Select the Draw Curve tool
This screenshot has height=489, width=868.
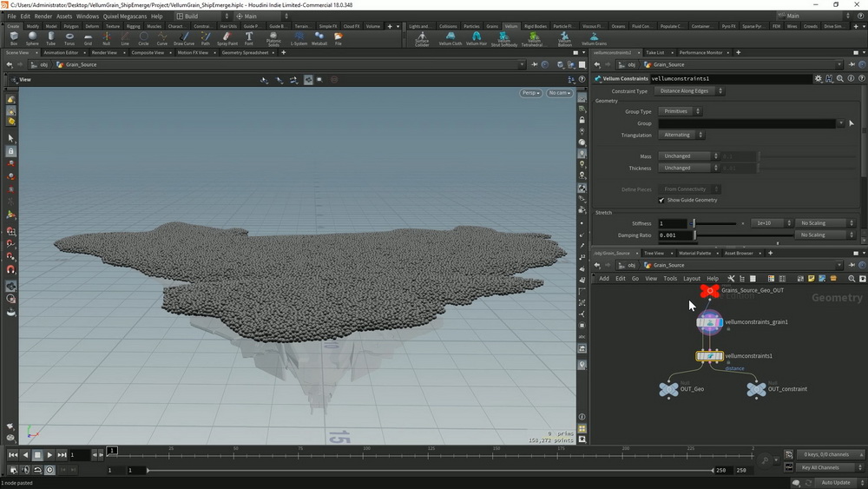pos(184,38)
